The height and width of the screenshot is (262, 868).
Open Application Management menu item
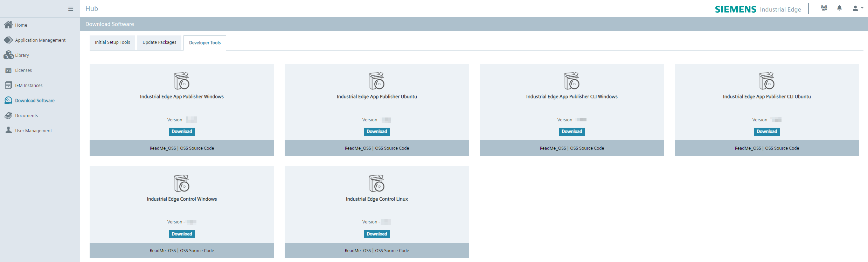click(40, 40)
